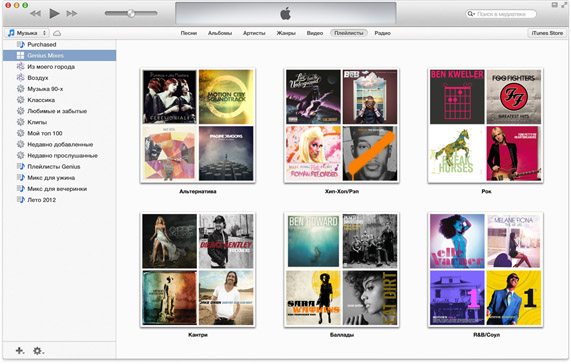Click the Альтернатива mix label
Image resolution: width=571 pixels, height=364 pixels.
tap(198, 191)
